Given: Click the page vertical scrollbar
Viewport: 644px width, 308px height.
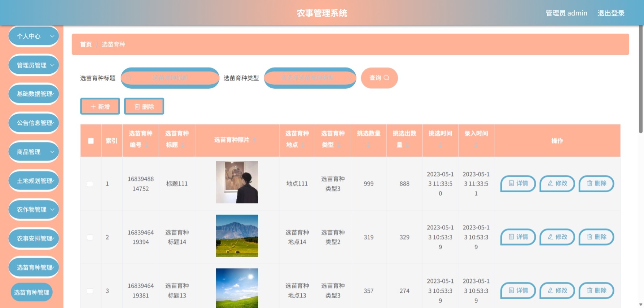Looking at the screenshot, I should click(x=641, y=78).
